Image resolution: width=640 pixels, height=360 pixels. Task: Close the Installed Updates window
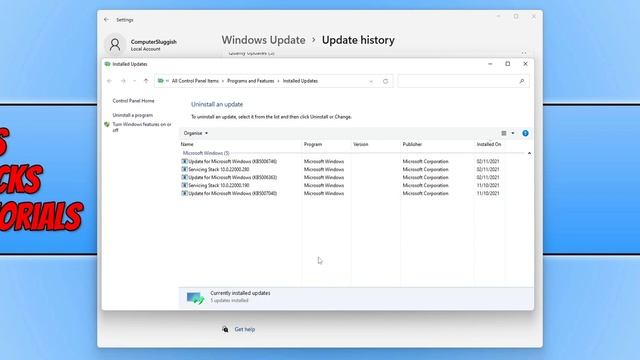tap(525, 64)
